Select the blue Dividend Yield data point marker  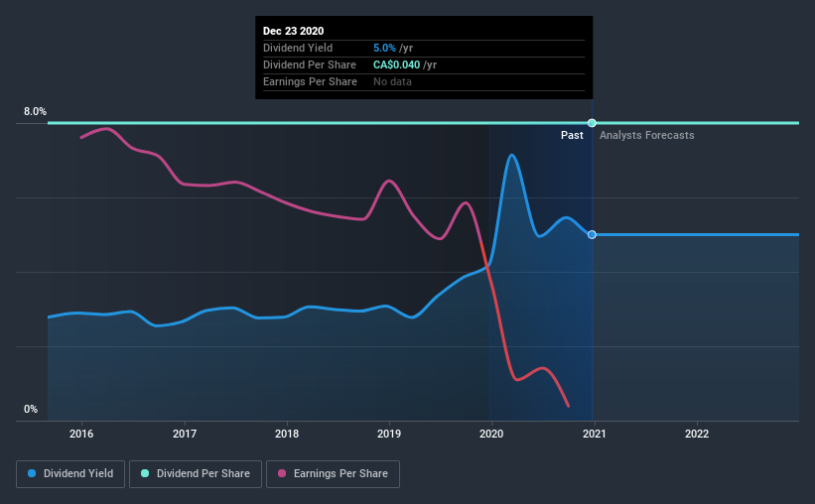[x=592, y=235]
